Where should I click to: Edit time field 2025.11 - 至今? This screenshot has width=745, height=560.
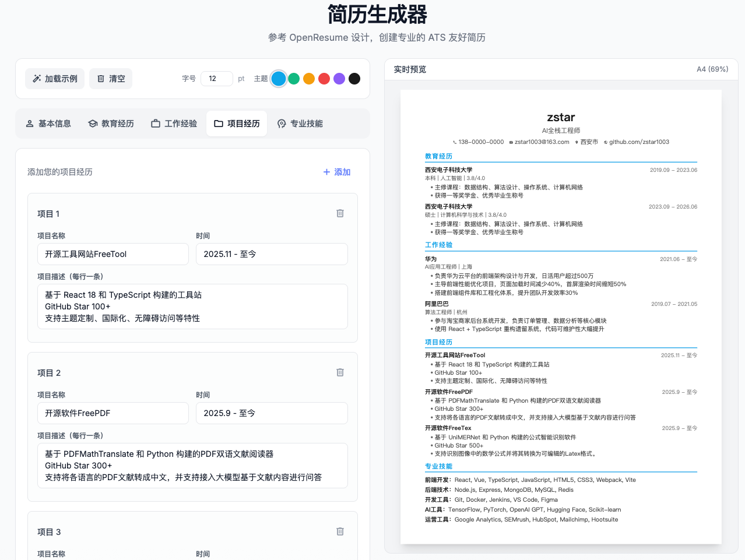(272, 254)
